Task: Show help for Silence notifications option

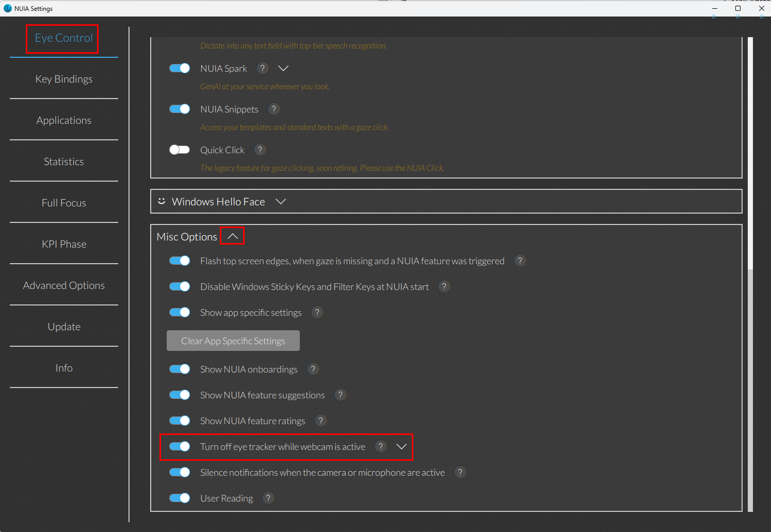Action: tap(460, 472)
